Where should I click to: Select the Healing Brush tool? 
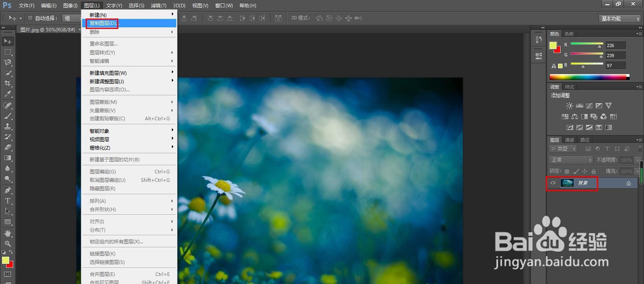[x=8, y=105]
